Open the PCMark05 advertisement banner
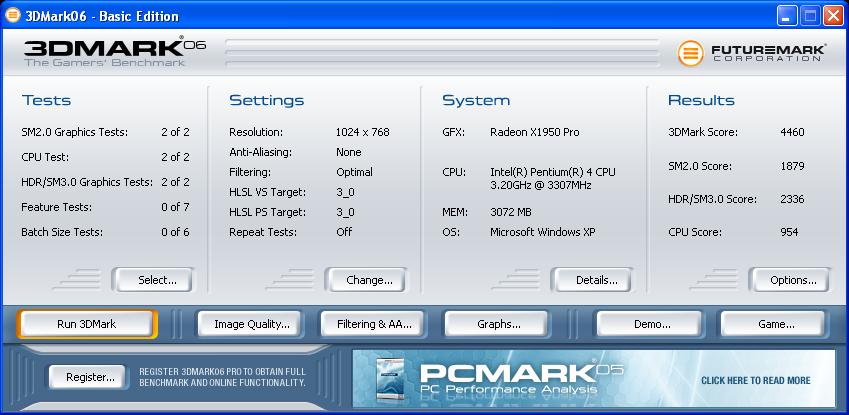 pyautogui.click(x=593, y=378)
